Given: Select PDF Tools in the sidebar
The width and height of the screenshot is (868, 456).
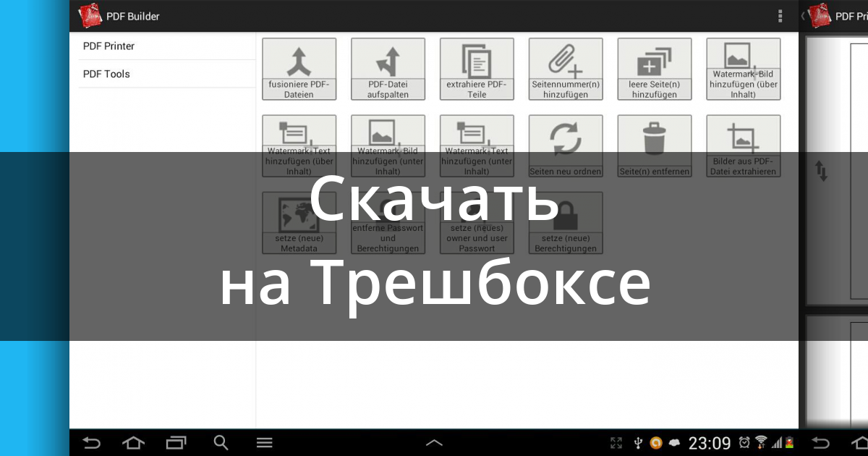Looking at the screenshot, I should (167, 74).
